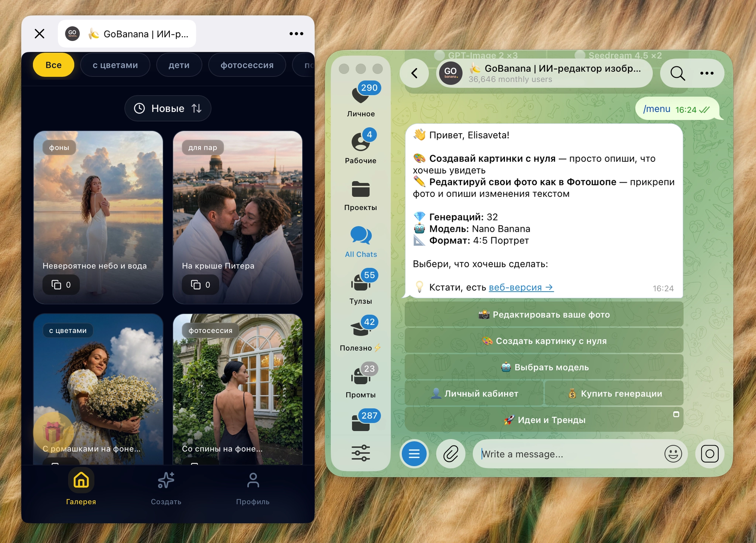Click the Выбрать модель button
This screenshot has height=543, width=756.
[544, 367]
